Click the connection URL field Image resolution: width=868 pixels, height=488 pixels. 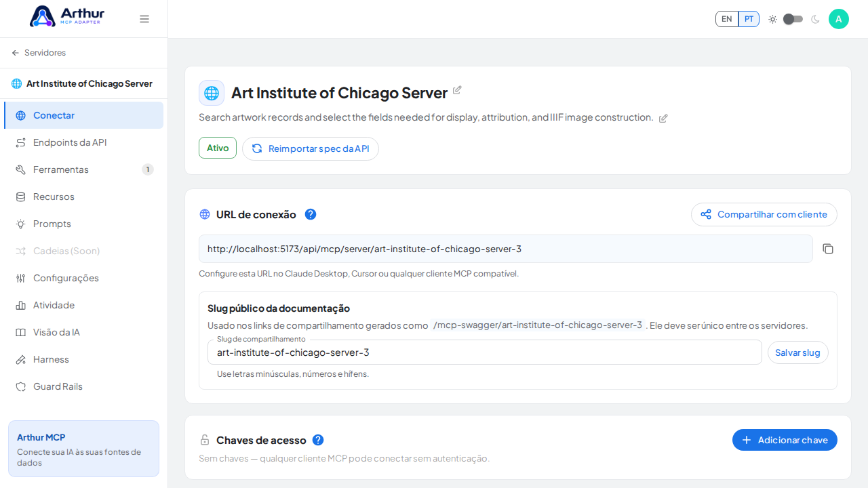tap(506, 249)
